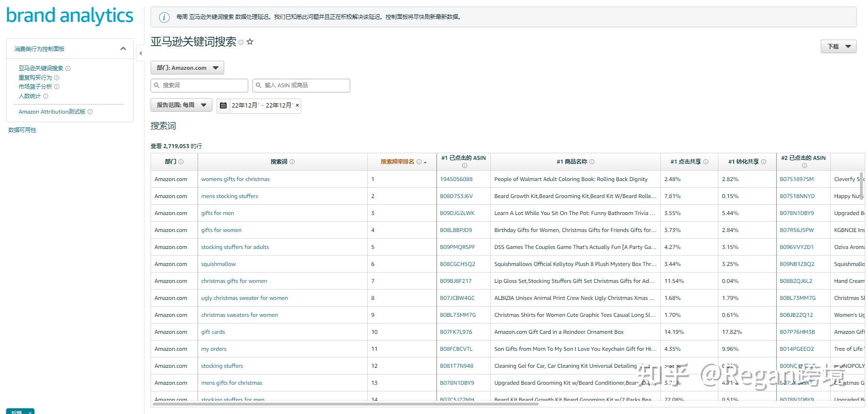Open Amazon Attribution测试版 link
Screen dimensions: 868x414
tap(52, 112)
